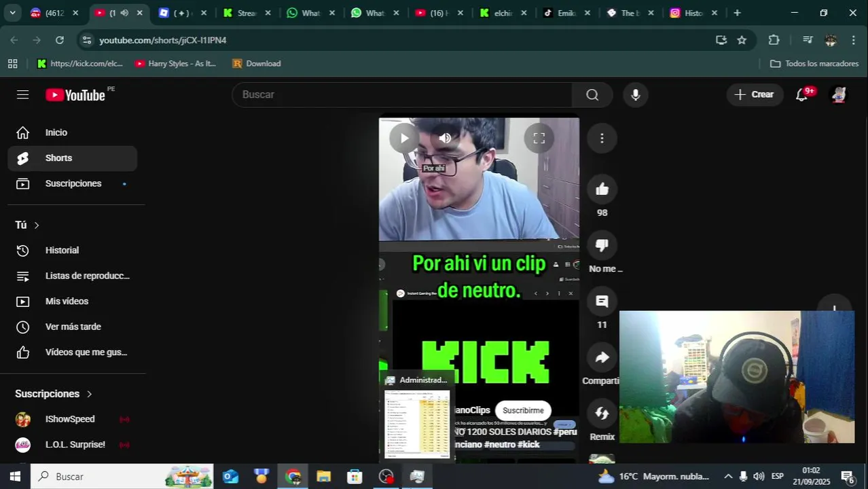
Task: Open the taskbar volume control
Action: (x=759, y=477)
